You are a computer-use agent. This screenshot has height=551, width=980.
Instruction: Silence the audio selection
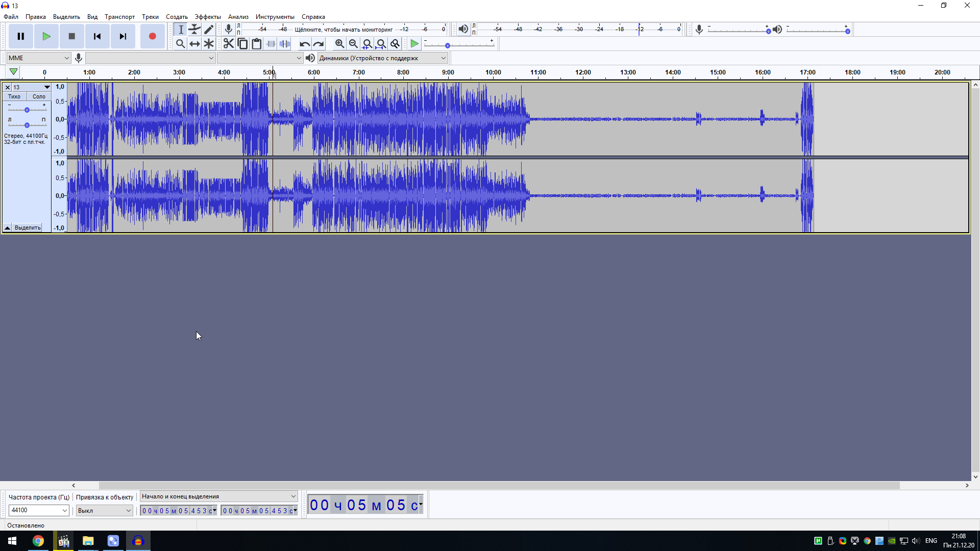[x=285, y=44]
